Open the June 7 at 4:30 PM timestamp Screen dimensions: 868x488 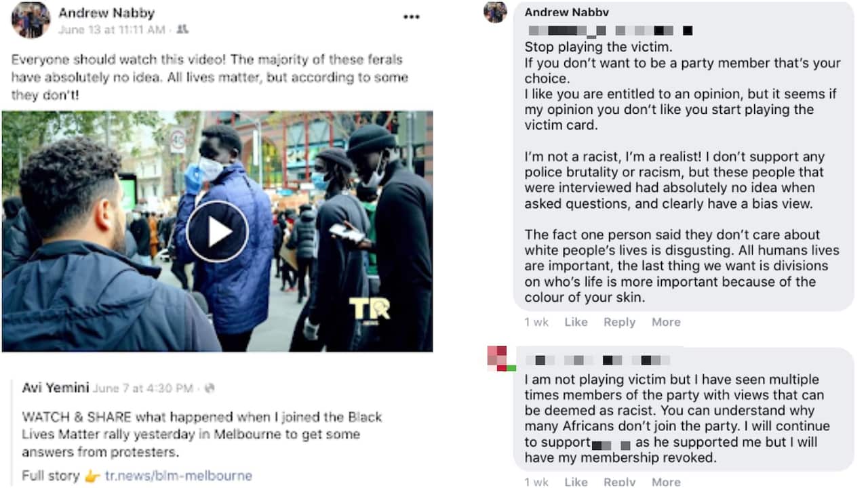point(142,388)
